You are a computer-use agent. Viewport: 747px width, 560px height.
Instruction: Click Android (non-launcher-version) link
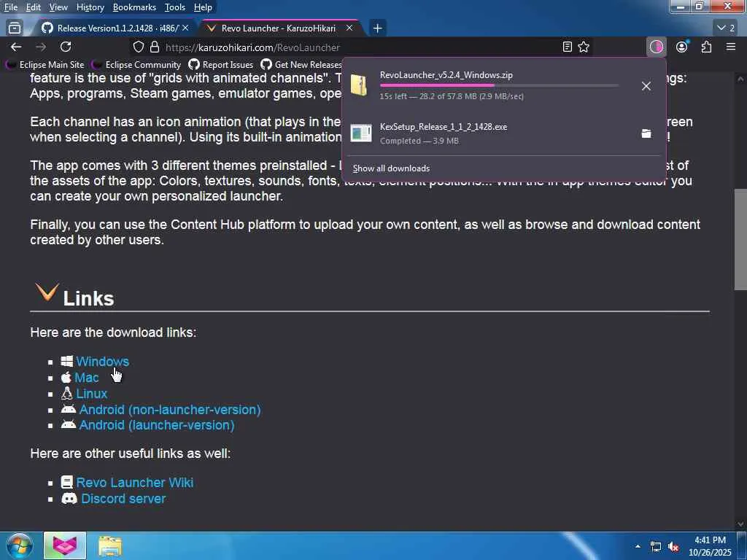click(169, 410)
